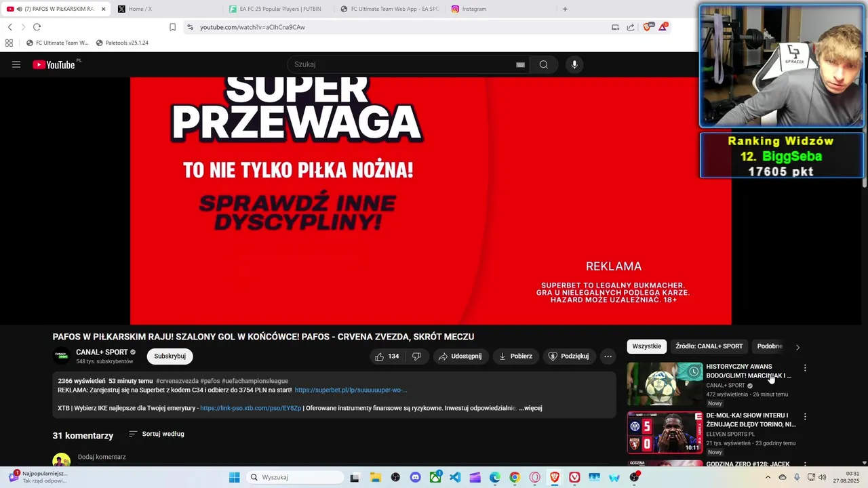Open the taskbar volume speaker icon
The width and height of the screenshot is (868, 488).
point(823,477)
